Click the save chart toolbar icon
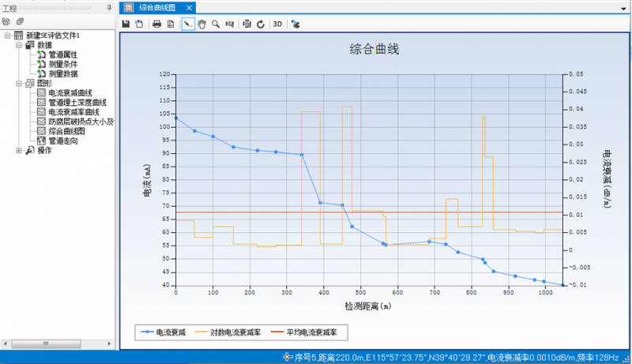 tap(126, 24)
